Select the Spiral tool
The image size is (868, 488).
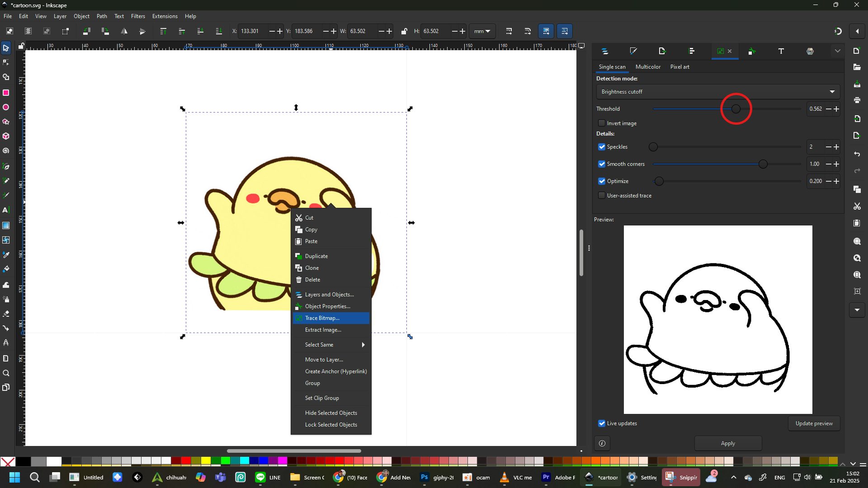point(6,151)
